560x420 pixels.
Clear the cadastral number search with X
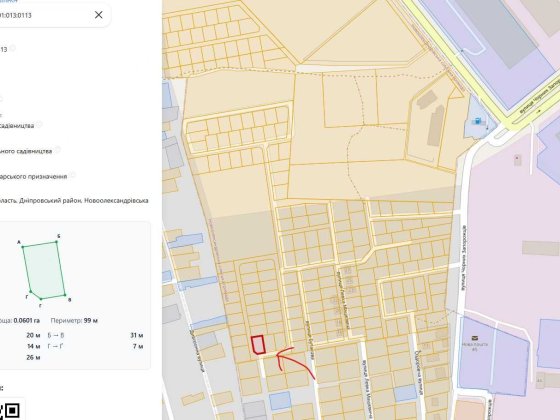(99, 15)
